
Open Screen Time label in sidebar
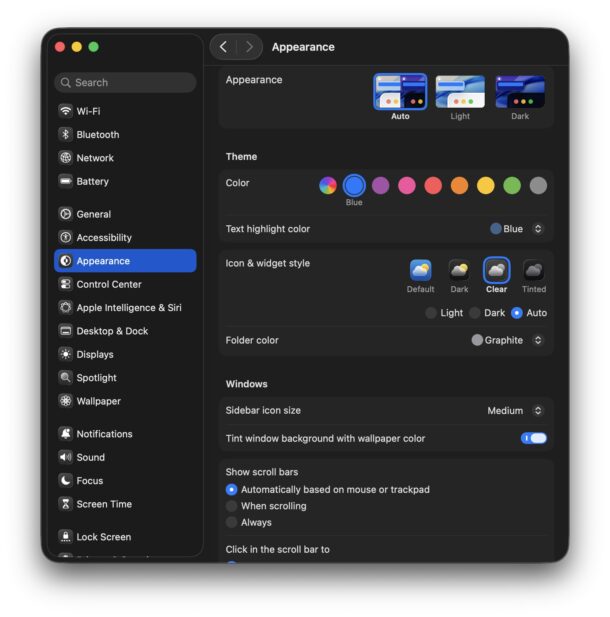coord(104,504)
